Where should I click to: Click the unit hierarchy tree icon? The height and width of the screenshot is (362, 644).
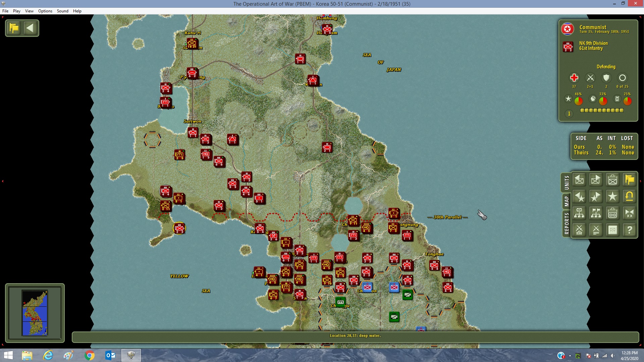(x=579, y=213)
